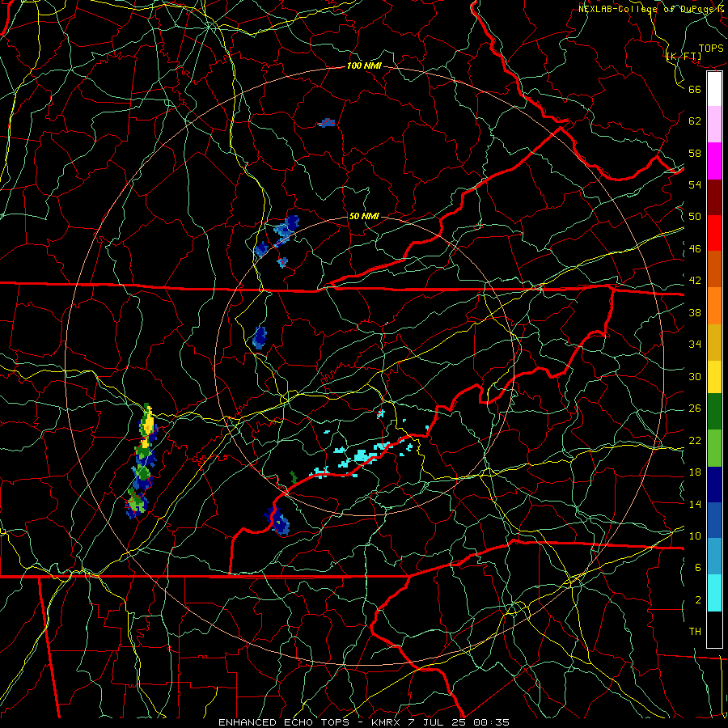Click the legend value '46'
The image size is (728, 728).
[695, 249]
